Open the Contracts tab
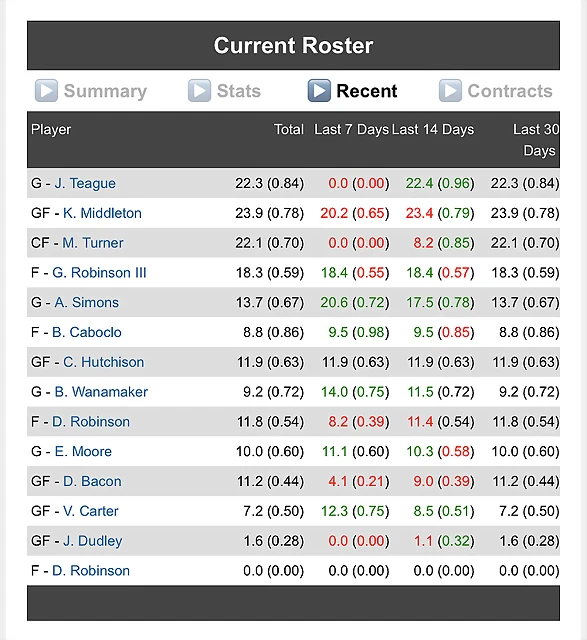587x640 pixels. pos(510,91)
